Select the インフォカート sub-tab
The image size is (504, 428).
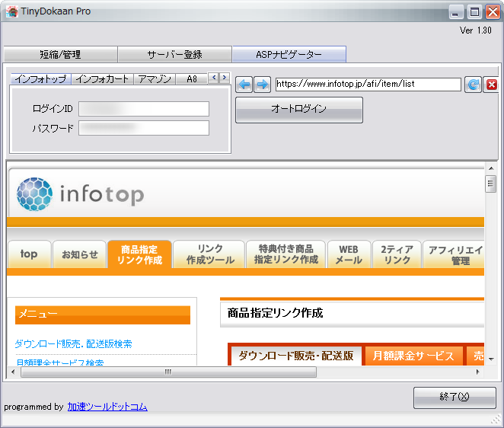[102, 78]
